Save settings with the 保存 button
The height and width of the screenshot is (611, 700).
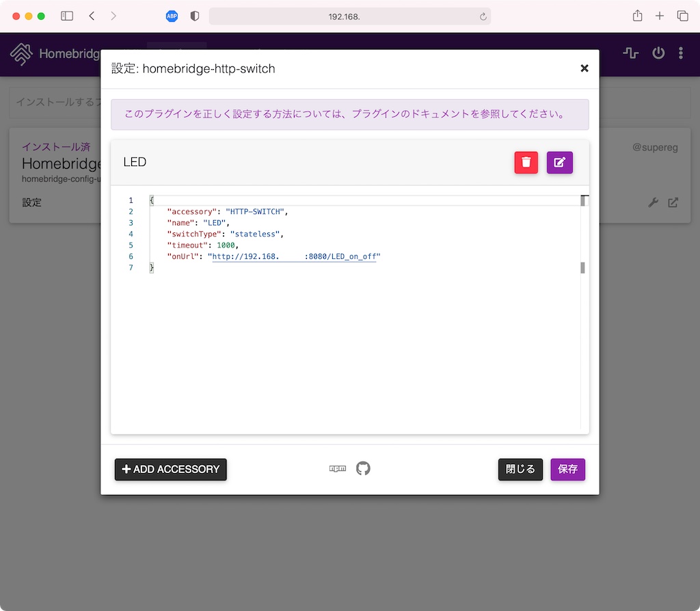[568, 470]
